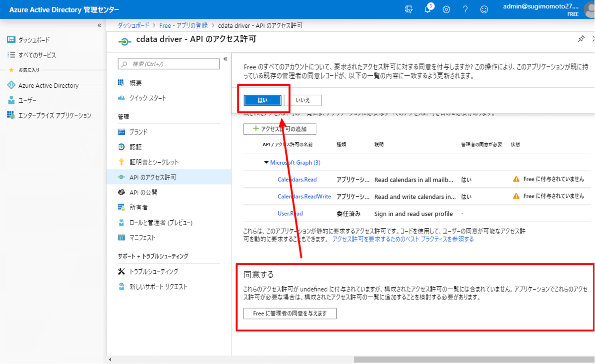
Task: Click the 委任済み type cell
Action: (349, 214)
